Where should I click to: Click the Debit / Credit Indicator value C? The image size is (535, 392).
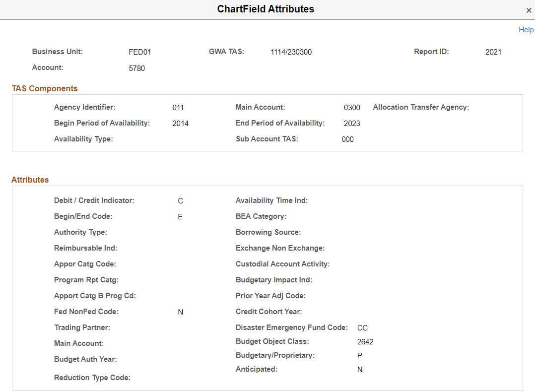180,200
